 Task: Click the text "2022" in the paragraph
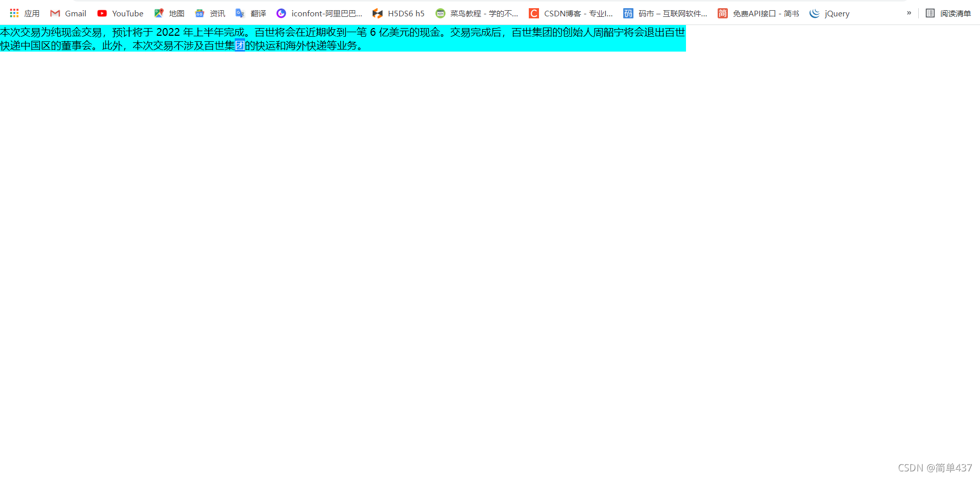click(168, 32)
